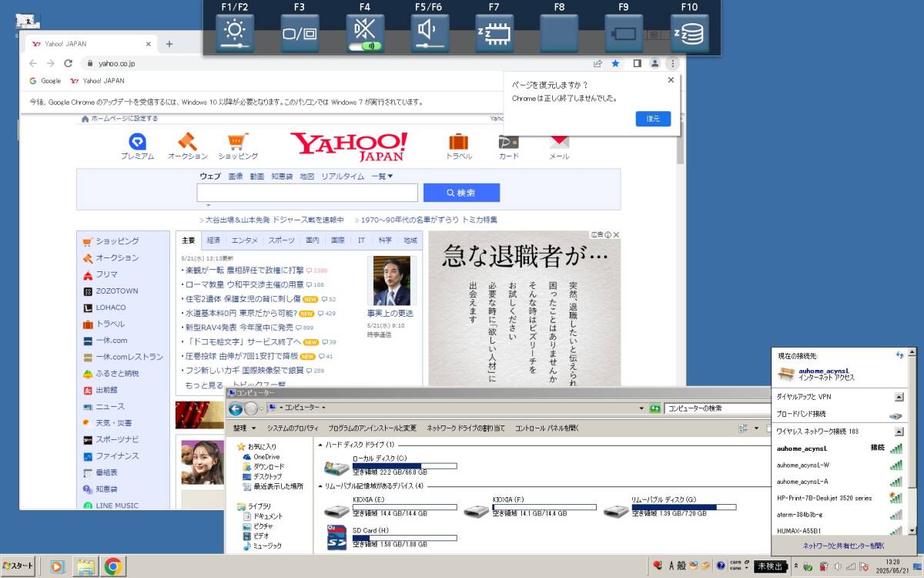Select the HP-Print-7B-Deskjet 3520 series network

839,498
